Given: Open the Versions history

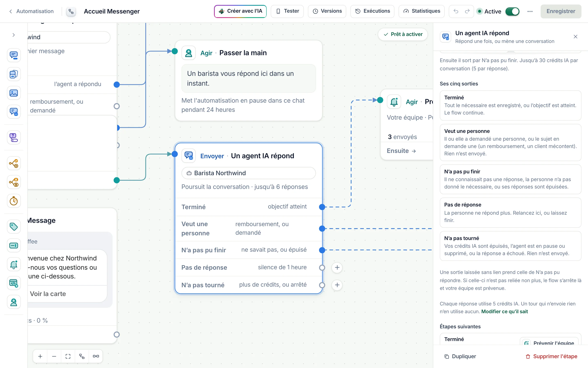Looking at the screenshot, I should [327, 11].
